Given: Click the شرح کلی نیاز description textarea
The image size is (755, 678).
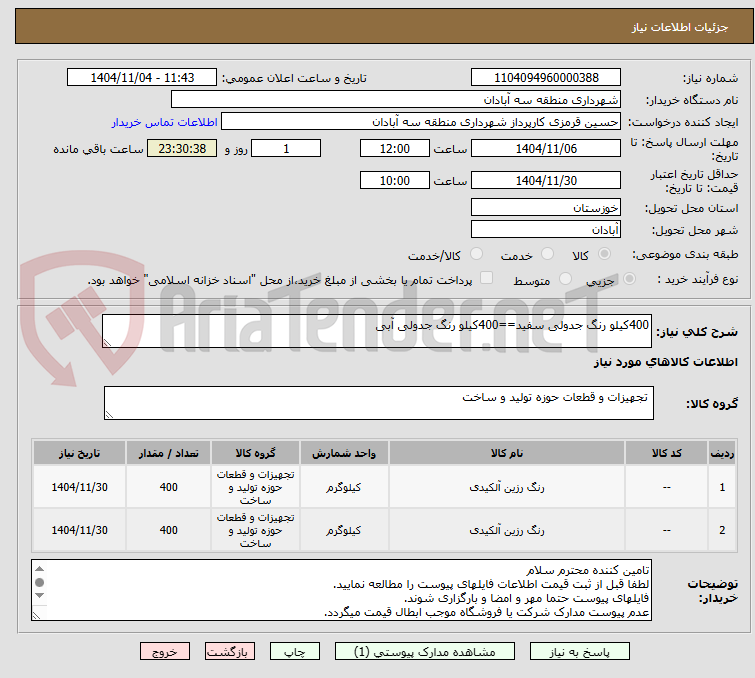Looking at the screenshot, I should 377,331.
